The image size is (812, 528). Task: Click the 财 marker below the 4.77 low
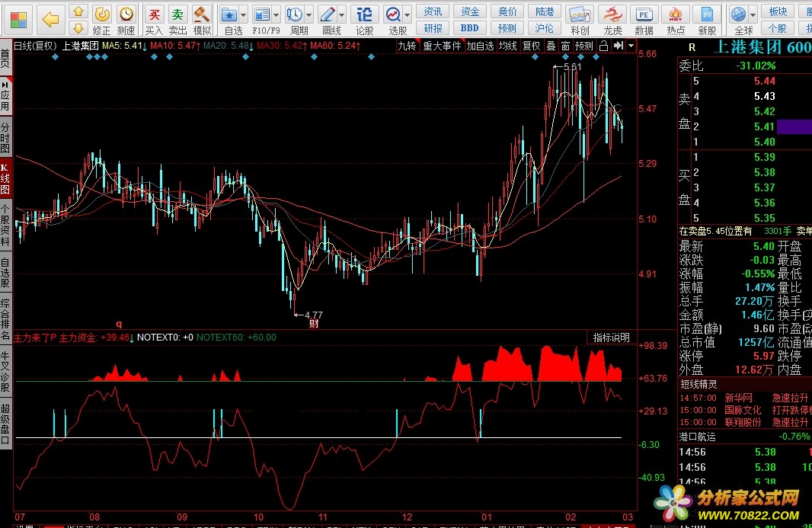tap(314, 324)
